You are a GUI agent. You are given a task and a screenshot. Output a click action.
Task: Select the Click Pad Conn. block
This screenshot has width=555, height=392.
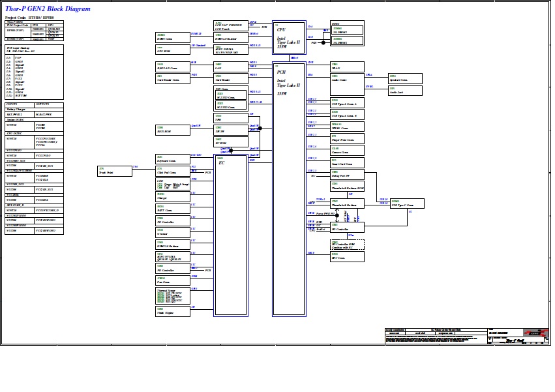click(173, 171)
